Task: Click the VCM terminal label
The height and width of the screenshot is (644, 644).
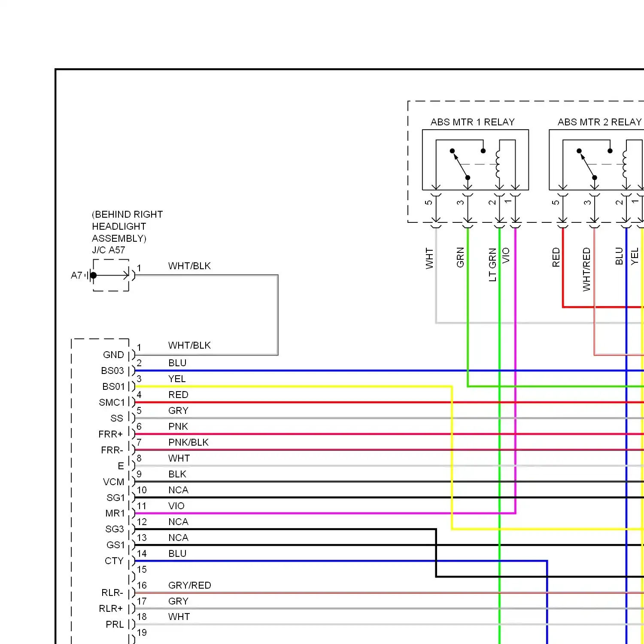Action: coord(113,482)
